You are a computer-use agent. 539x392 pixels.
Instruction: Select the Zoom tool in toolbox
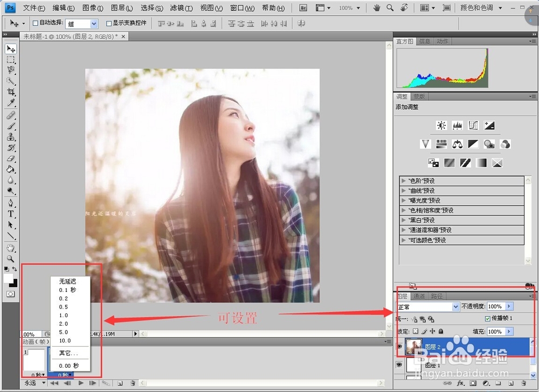point(11,258)
